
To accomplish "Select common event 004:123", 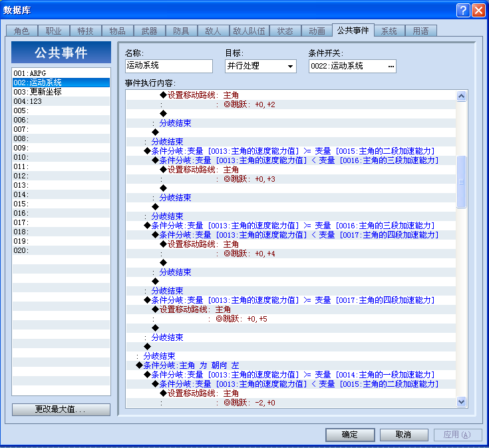I will pyautogui.click(x=61, y=101).
